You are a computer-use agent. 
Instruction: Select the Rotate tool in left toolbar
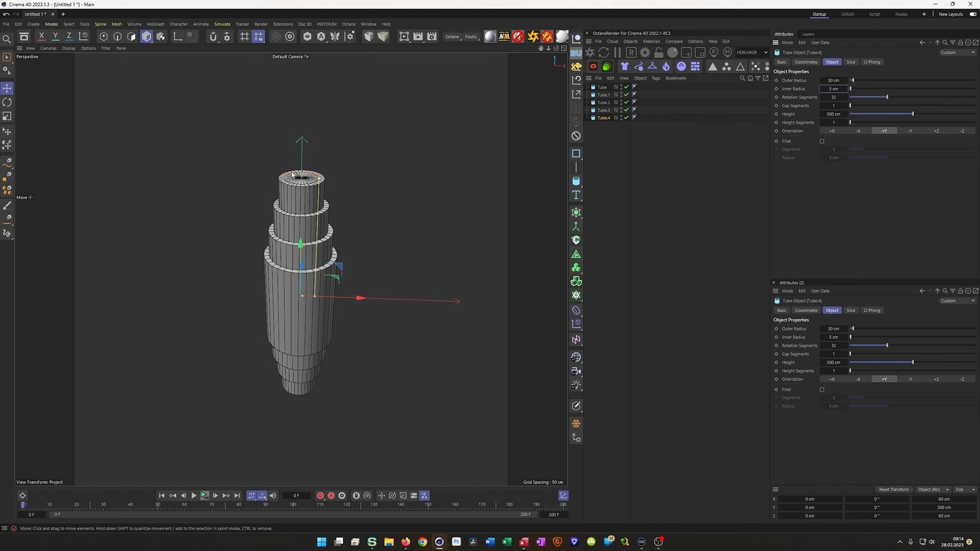(x=7, y=102)
